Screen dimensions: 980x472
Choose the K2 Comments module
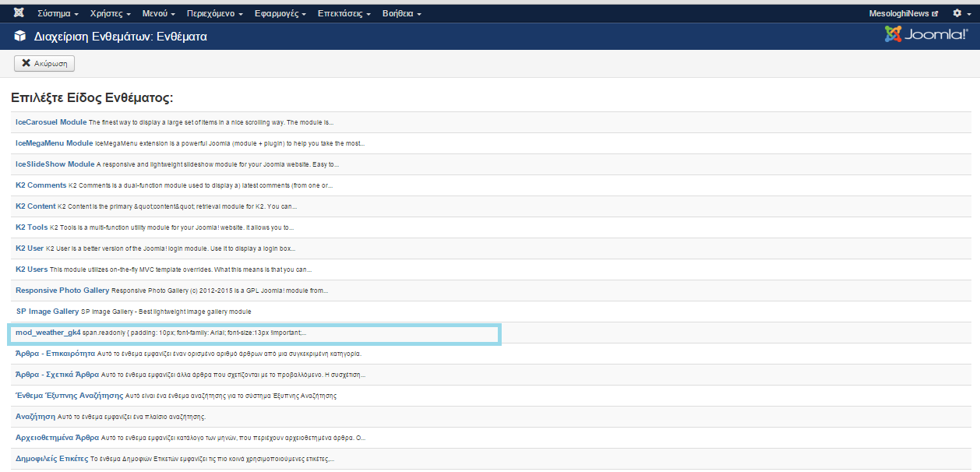(x=41, y=185)
